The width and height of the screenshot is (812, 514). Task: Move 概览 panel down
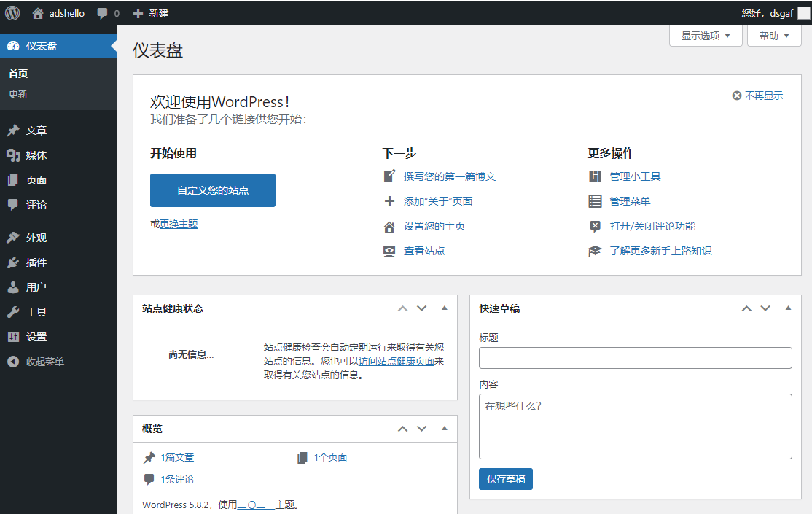(421, 429)
